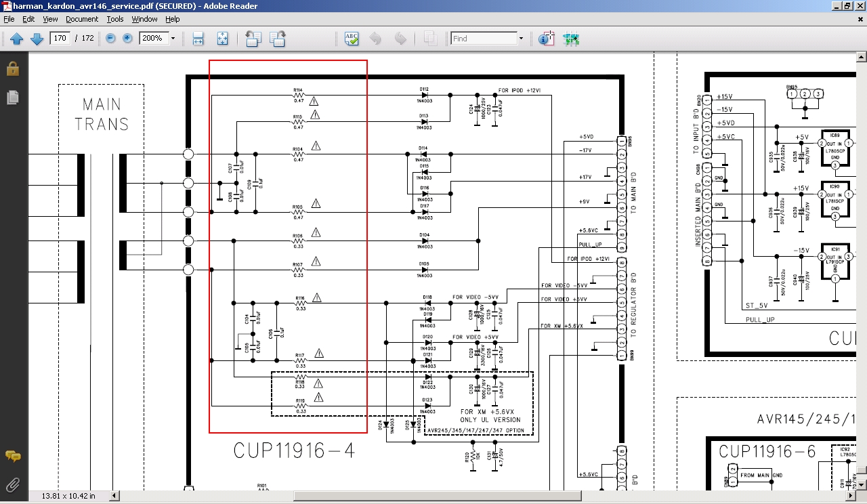The width and height of the screenshot is (867, 504).
Task: Open the Document menu
Action: 81,20
